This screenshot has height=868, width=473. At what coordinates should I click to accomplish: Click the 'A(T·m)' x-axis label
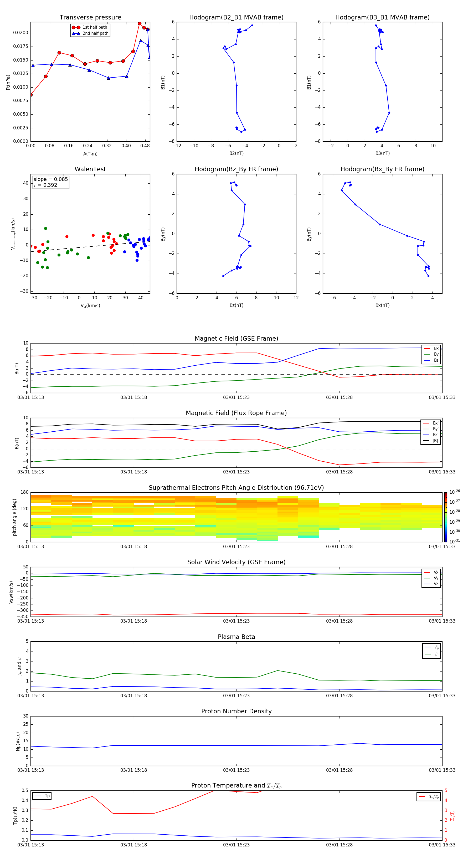tap(90, 154)
